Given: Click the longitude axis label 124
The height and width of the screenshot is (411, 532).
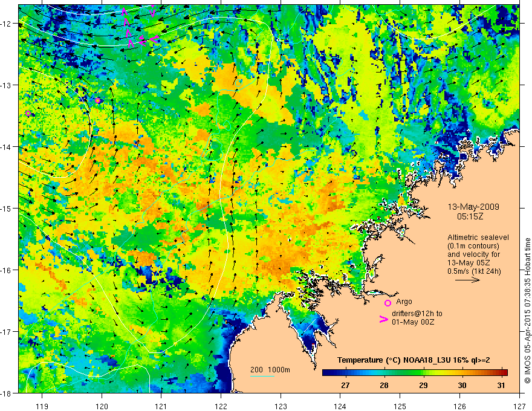Looking at the screenshot, I should point(340,406).
